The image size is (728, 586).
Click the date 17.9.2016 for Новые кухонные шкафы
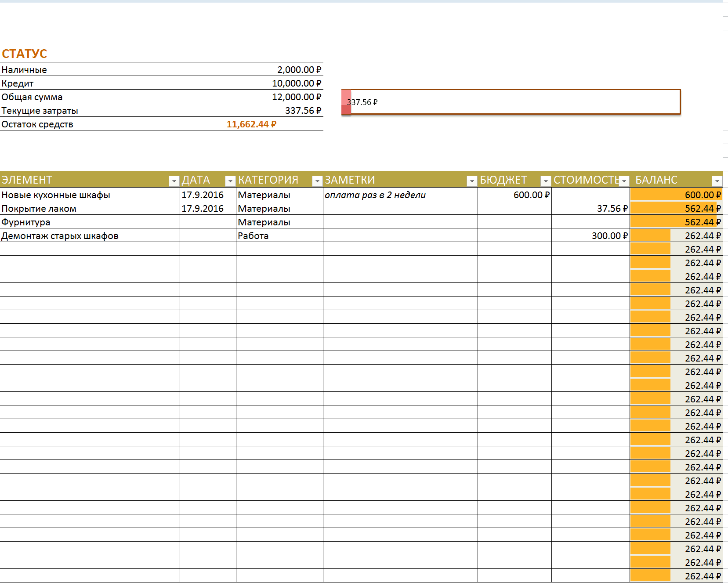pyautogui.click(x=208, y=195)
